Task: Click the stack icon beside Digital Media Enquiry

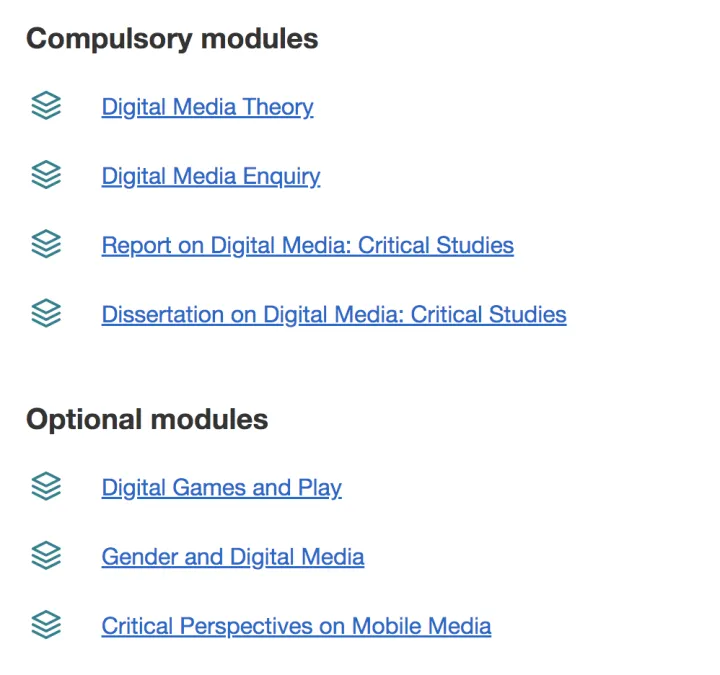Action: coord(46,174)
